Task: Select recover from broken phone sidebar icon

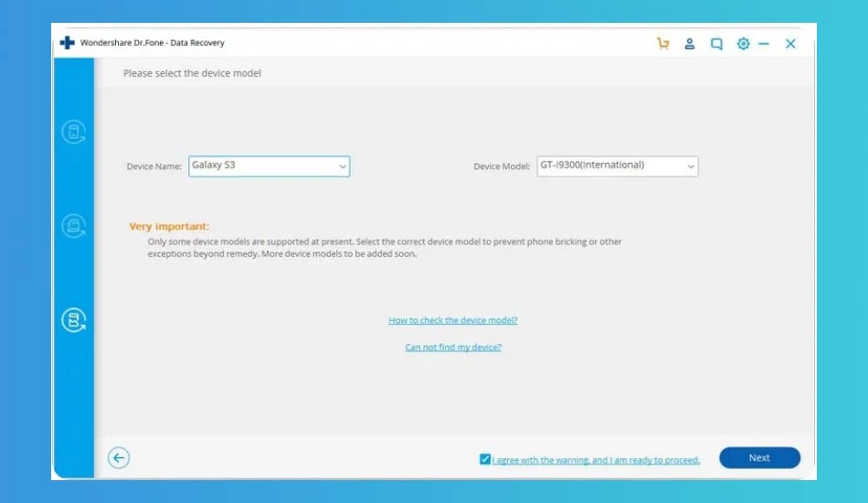Action: click(74, 320)
